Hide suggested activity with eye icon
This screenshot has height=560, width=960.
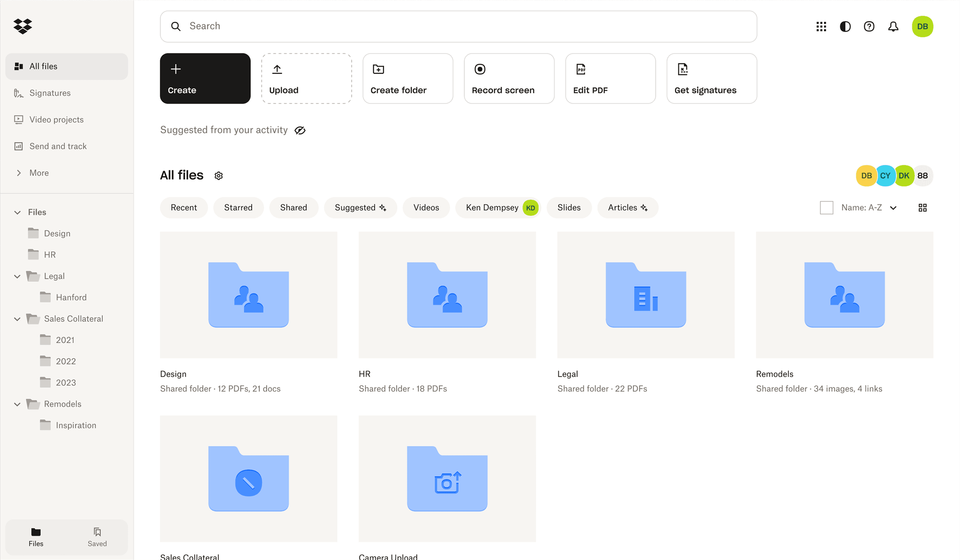300,130
